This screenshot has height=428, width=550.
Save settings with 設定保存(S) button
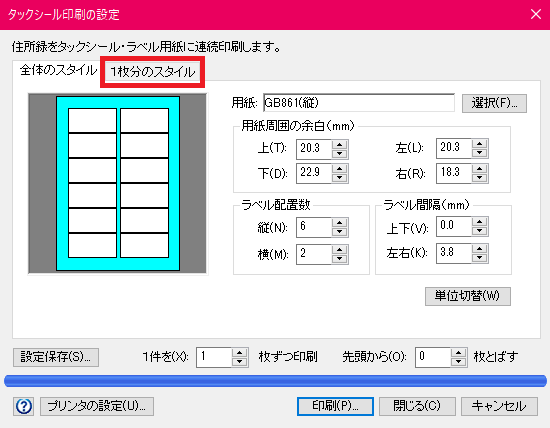point(56,357)
